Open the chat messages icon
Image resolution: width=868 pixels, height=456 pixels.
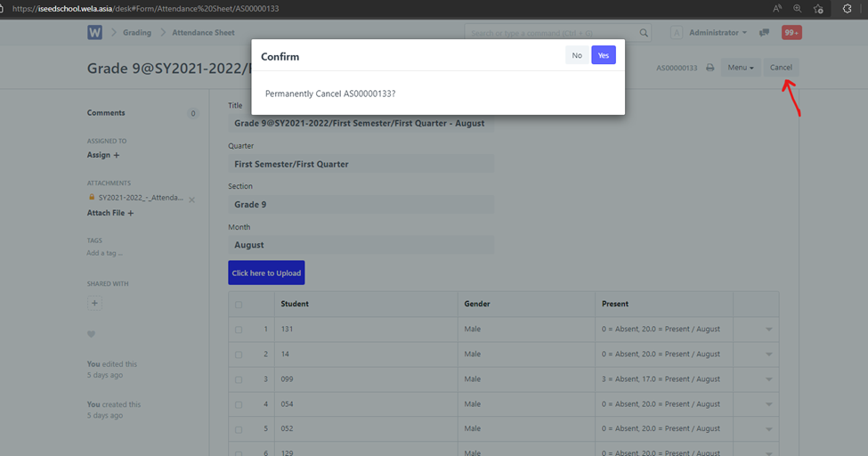coord(764,33)
